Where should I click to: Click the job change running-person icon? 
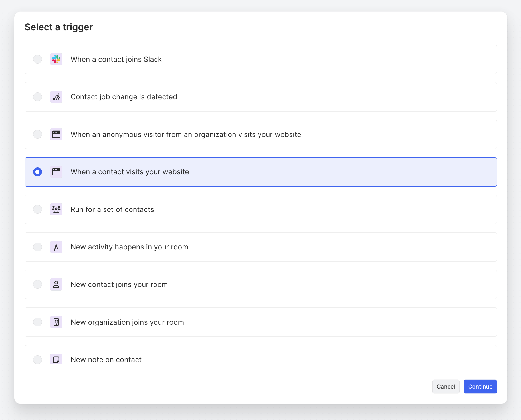[56, 97]
